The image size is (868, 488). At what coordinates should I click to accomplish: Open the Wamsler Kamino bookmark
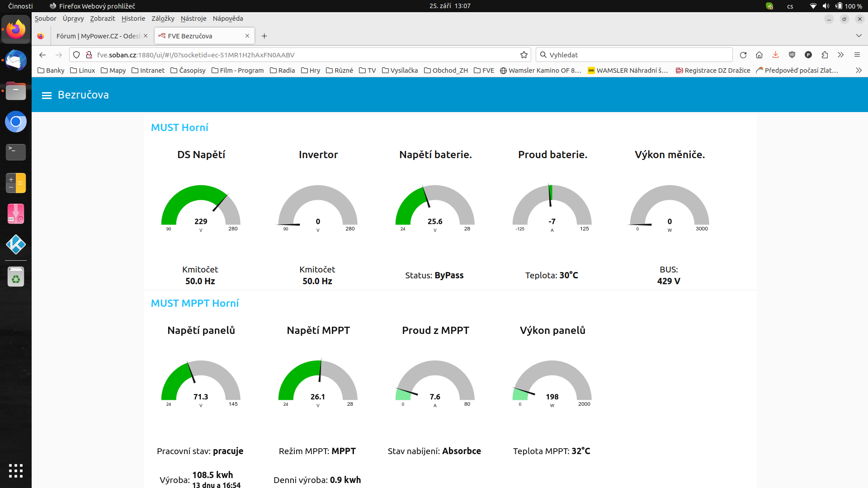click(x=540, y=70)
